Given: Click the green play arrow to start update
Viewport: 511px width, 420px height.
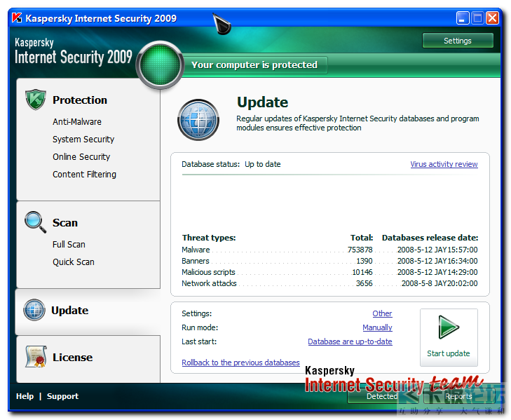Looking at the screenshot, I should coord(449,327).
